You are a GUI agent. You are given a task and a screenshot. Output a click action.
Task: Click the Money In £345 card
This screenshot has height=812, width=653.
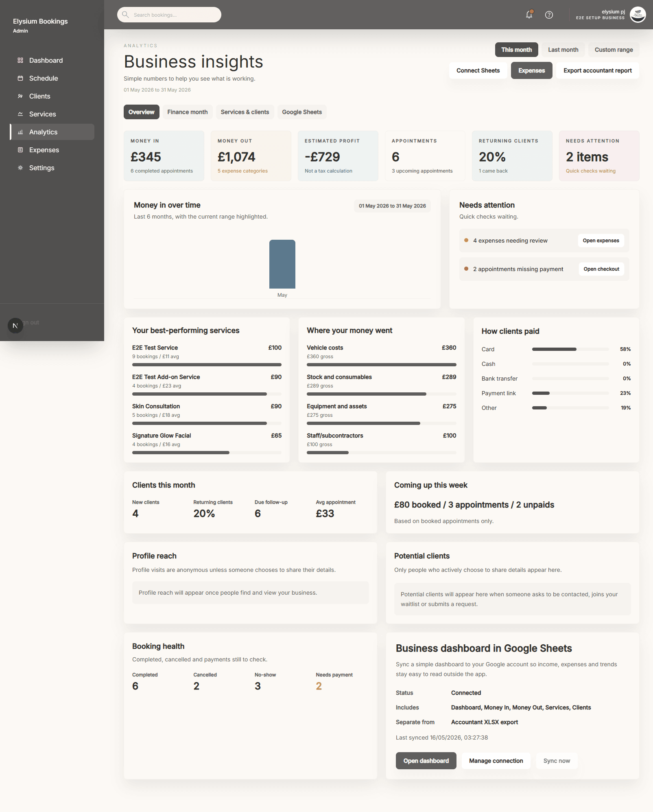pos(164,156)
